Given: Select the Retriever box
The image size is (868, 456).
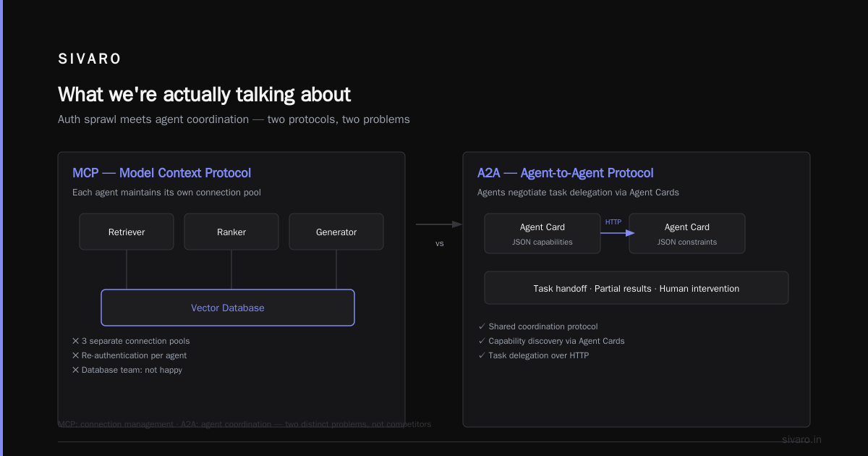Looking at the screenshot, I should [x=127, y=232].
